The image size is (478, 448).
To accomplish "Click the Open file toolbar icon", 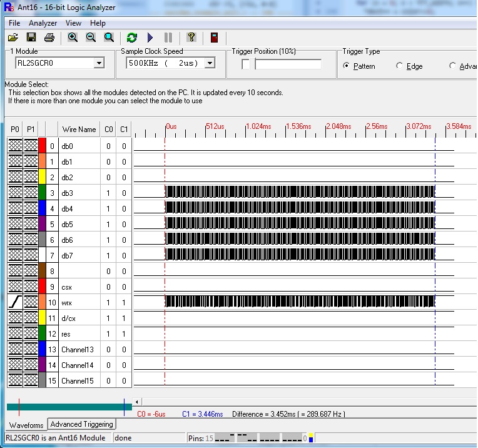I will point(13,38).
